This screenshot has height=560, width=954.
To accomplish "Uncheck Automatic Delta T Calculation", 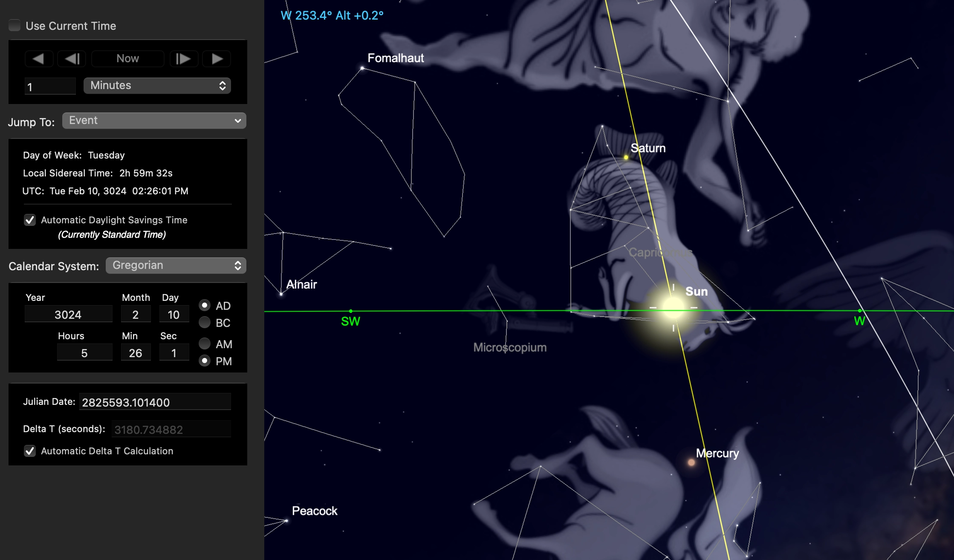I will coord(30,451).
